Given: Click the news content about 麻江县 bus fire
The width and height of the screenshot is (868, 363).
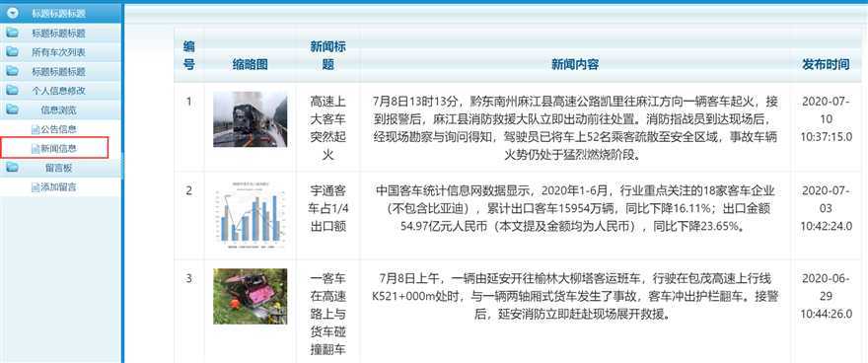Looking at the screenshot, I should click(x=575, y=128).
